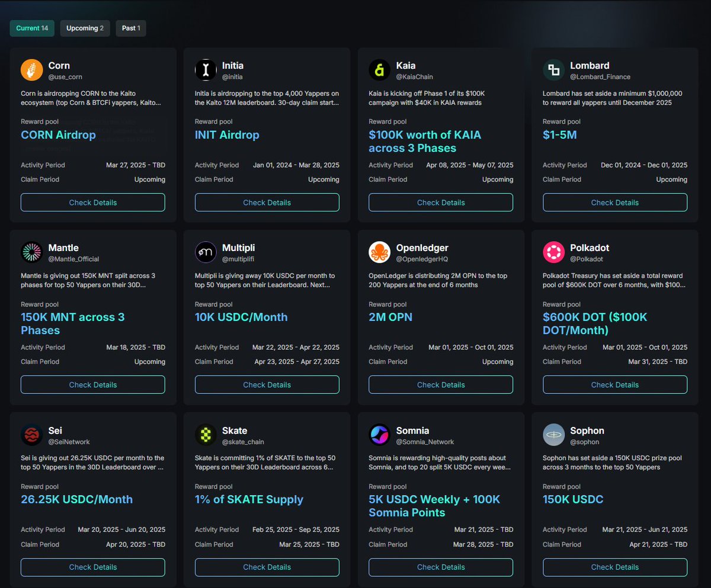Open Check Details for Sophon
Viewport: 711px width, 588px height.
click(x=615, y=567)
